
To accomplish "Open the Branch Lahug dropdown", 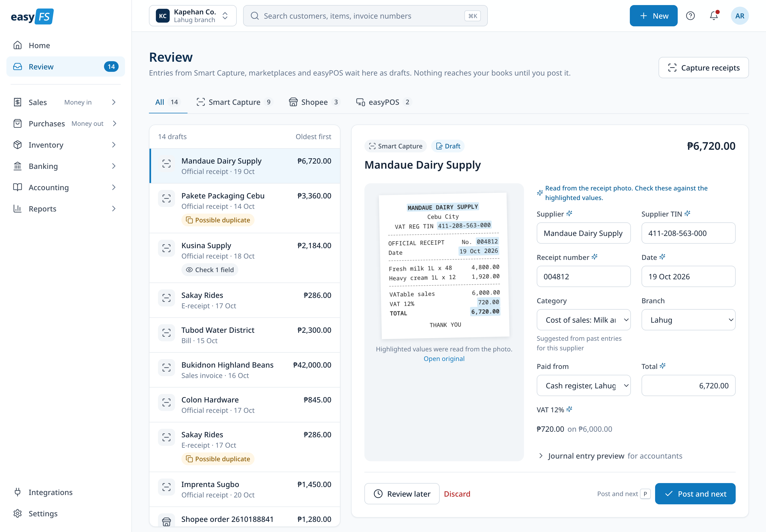I will pos(688,320).
